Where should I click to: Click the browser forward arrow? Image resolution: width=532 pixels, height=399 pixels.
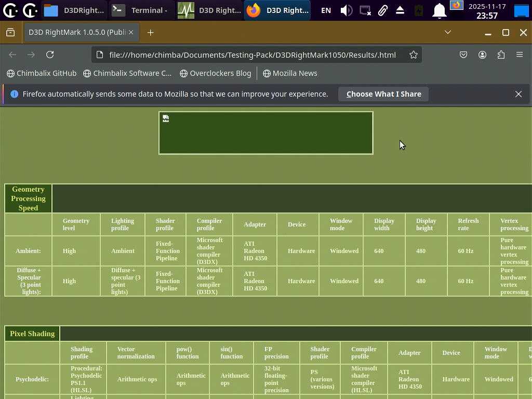click(31, 55)
